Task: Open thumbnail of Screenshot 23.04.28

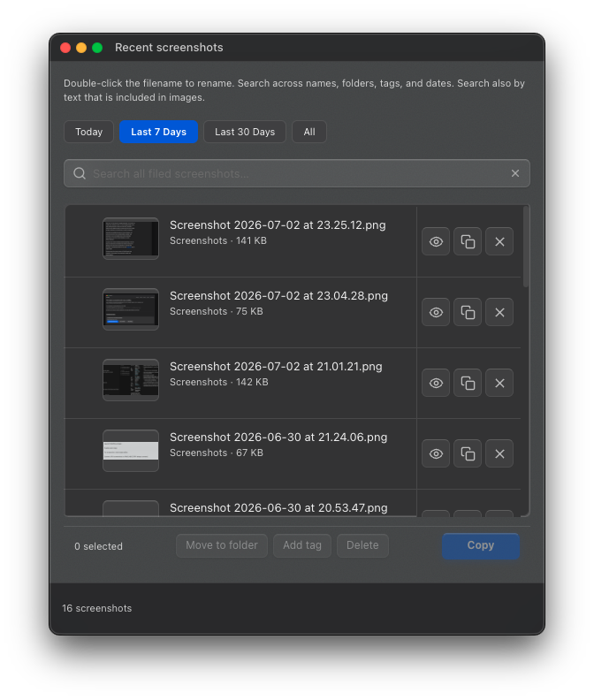Action: [x=131, y=309]
